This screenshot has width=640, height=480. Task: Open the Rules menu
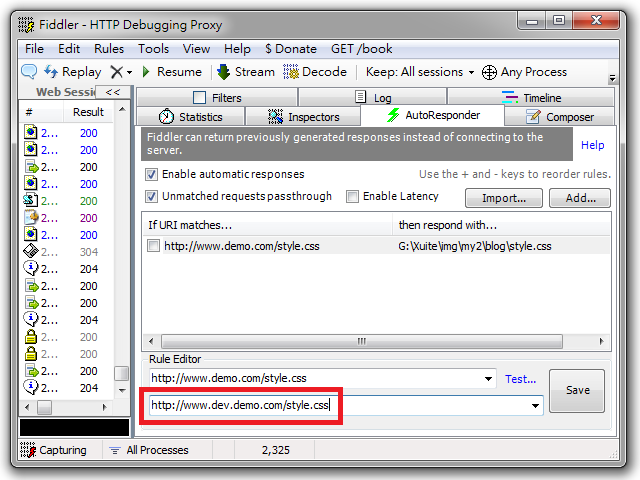pos(109,49)
